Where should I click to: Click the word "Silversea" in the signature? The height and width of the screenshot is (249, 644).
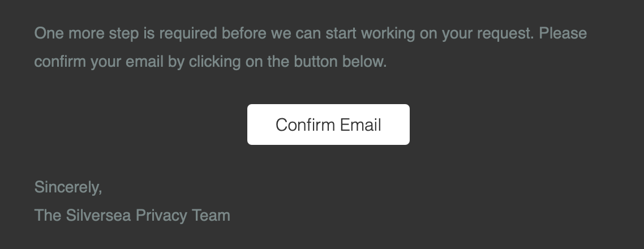pos(98,215)
